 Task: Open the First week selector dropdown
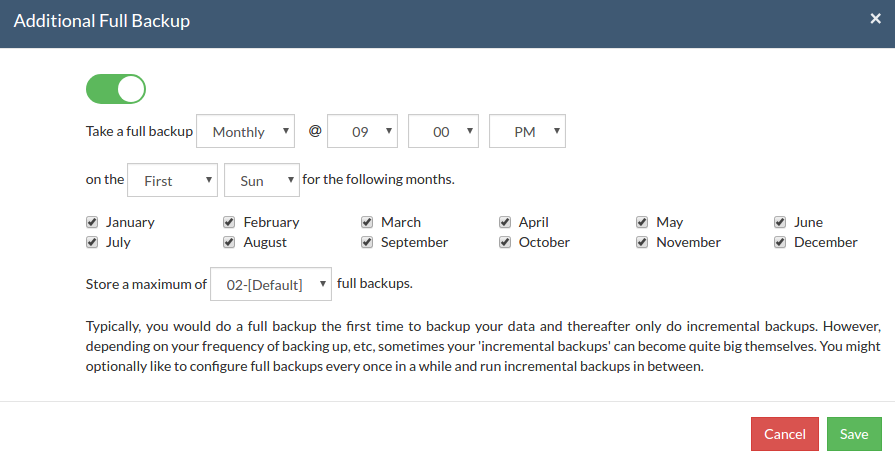point(172,180)
